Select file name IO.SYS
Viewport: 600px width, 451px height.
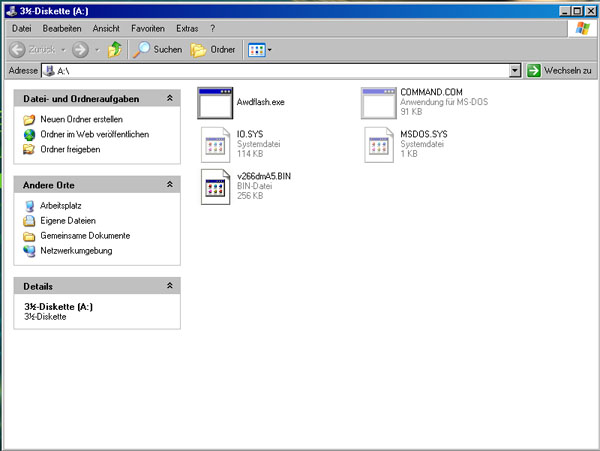(x=250, y=134)
